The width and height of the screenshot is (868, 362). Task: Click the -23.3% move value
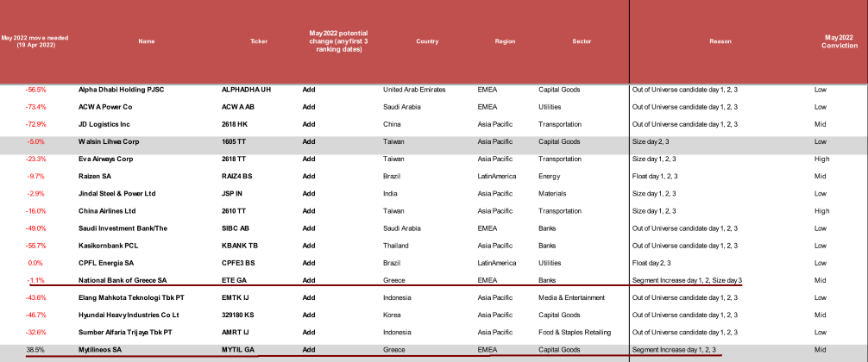pyautogui.click(x=35, y=159)
